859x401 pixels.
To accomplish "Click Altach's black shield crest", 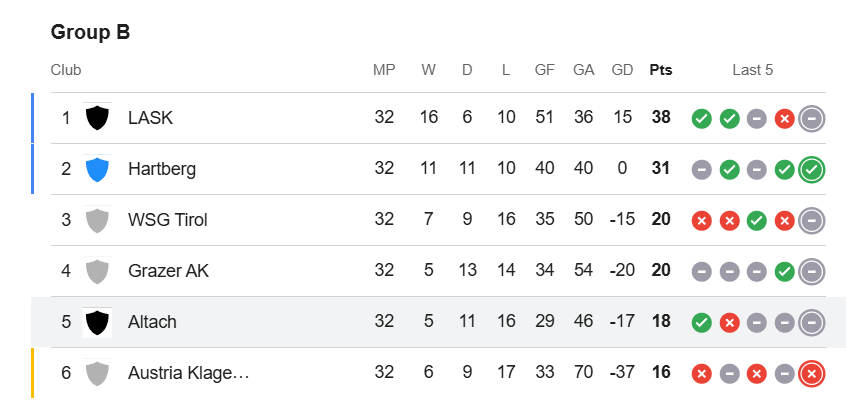I will pyautogui.click(x=98, y=322).
